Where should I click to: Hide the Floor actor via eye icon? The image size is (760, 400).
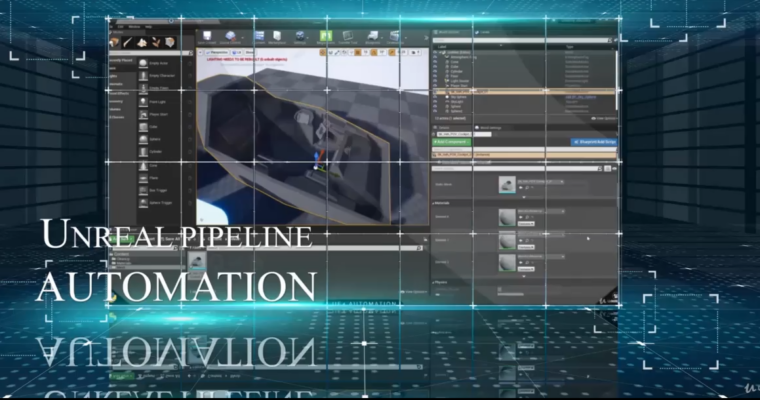pos(435,76)
